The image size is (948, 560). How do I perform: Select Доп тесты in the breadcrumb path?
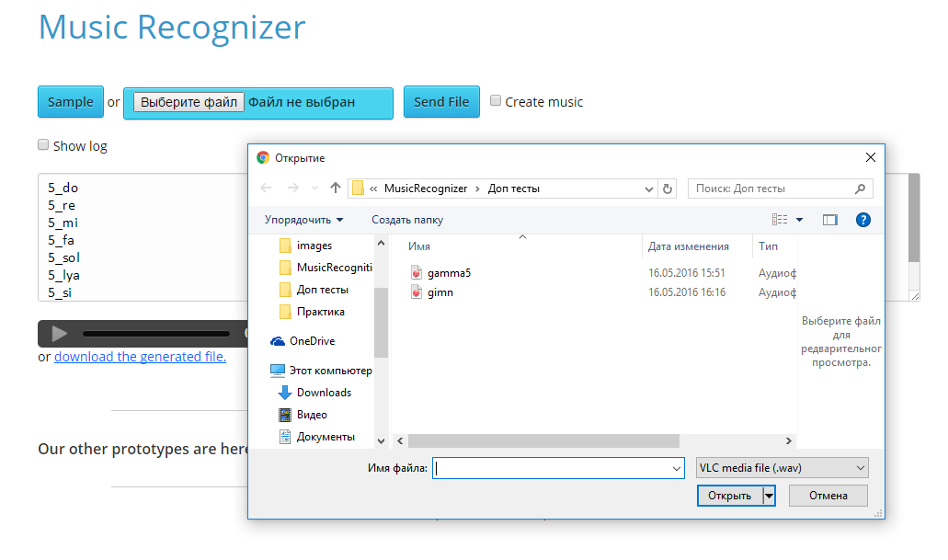click(x=513, y=189)
